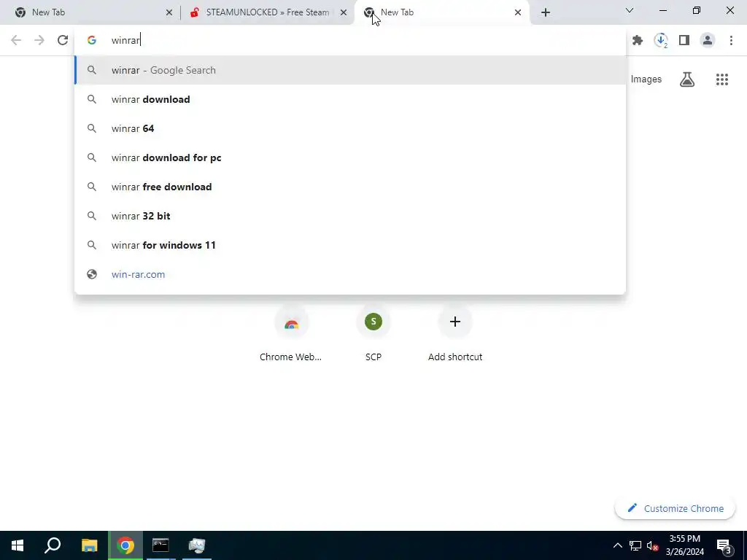This screenshot has width=747, height=560.
Task: Open the Extensions puzzle icon
Action: point(638,41)
